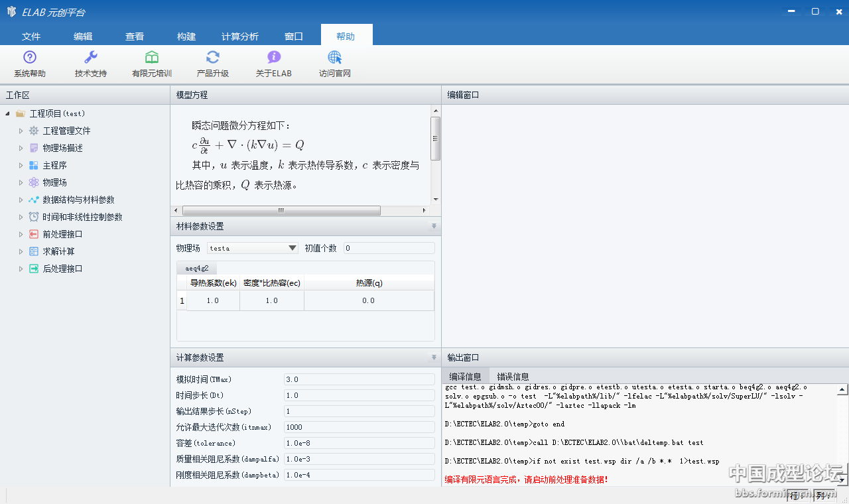Pin the 材料参数设置 panel
The height and width of the screenshot is (504, 849).
pyautogui.click(x=434, y=226)
